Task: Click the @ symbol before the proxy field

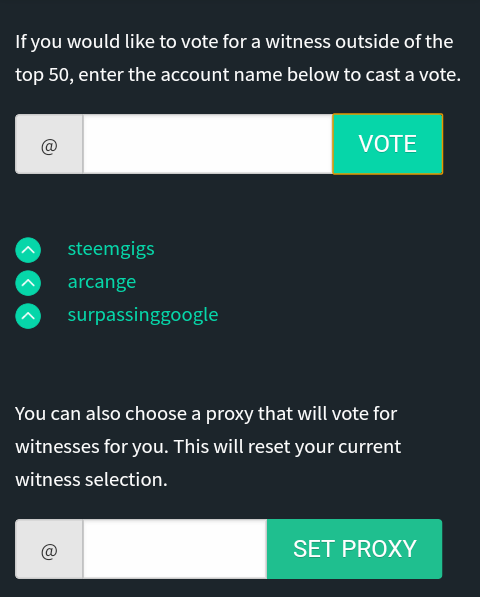Action: 49,549
